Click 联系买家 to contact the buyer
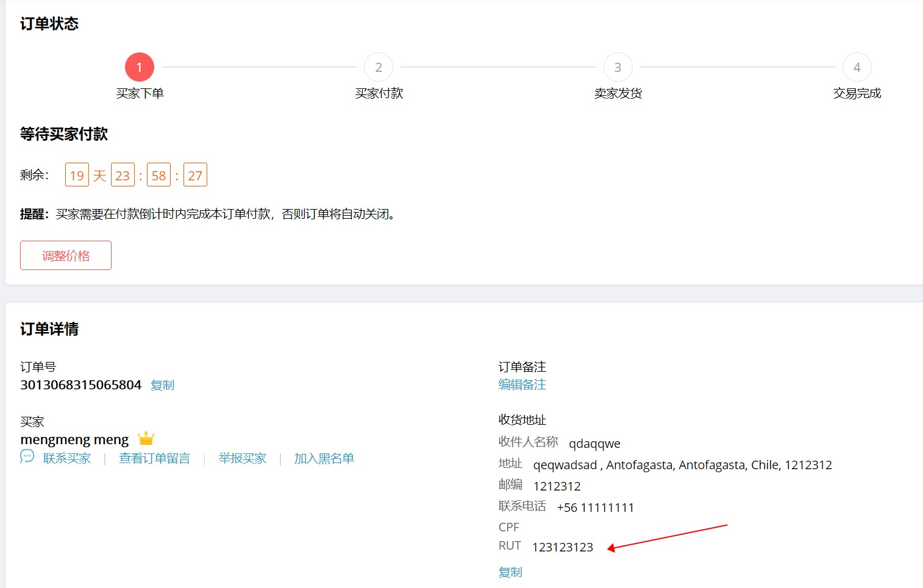The height and width of the screenshot is (588, 923). tap(67, 458)
